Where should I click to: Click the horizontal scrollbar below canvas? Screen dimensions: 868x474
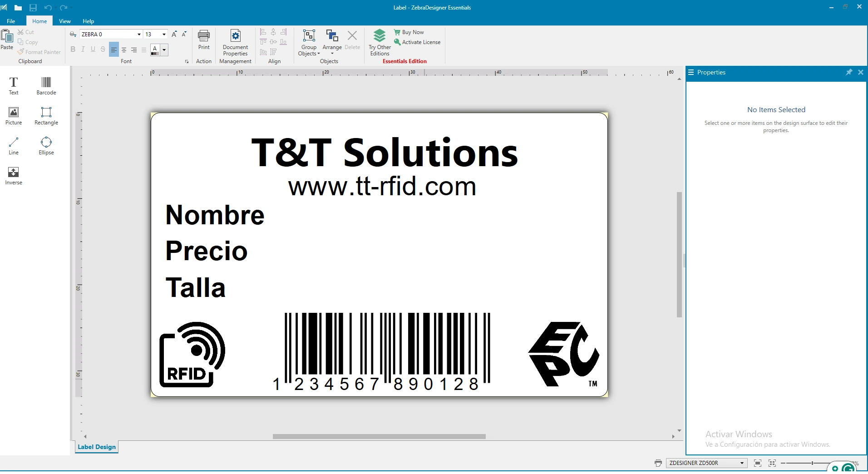pos(379,436)
